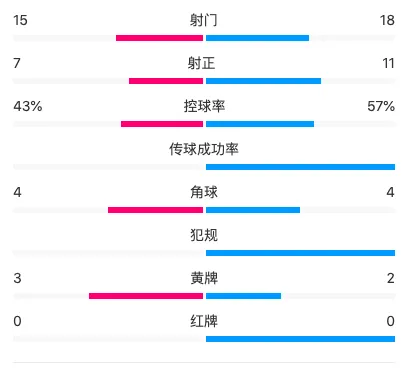Select the 射正 stat label

(201, 63)
